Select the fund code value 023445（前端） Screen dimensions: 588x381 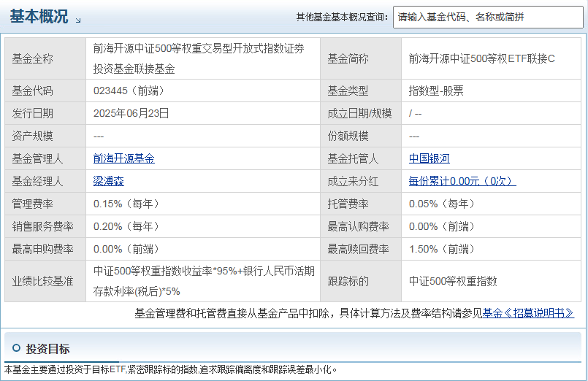pyautogui.click(x=129, y=91)
